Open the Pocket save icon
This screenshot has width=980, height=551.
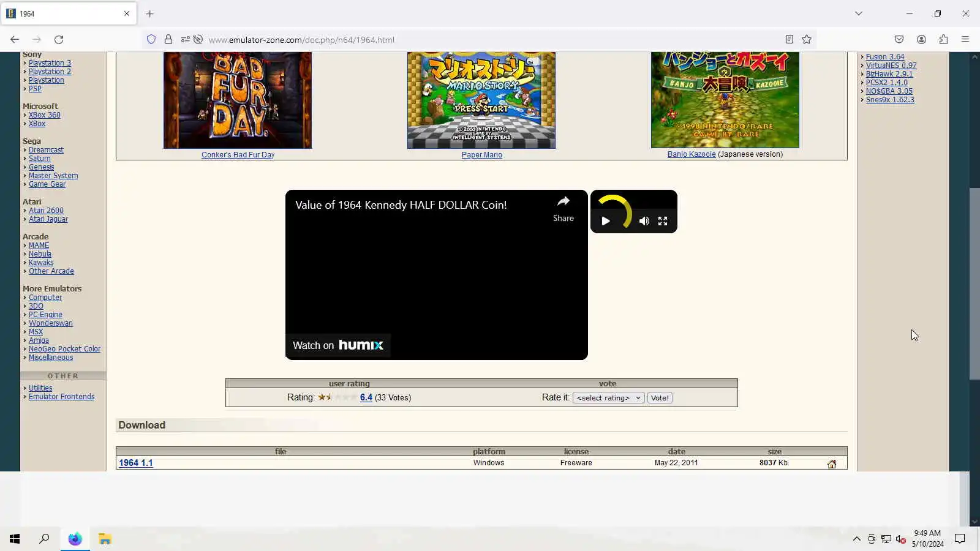899,40
